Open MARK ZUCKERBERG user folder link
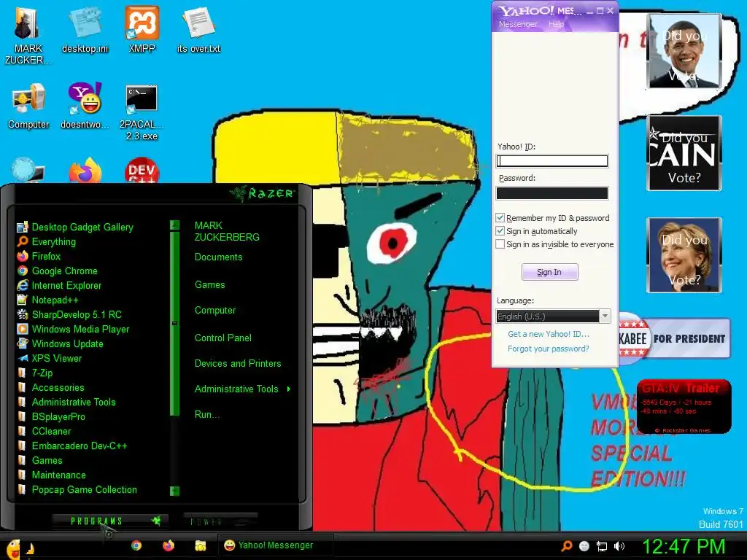 [227, 231]
